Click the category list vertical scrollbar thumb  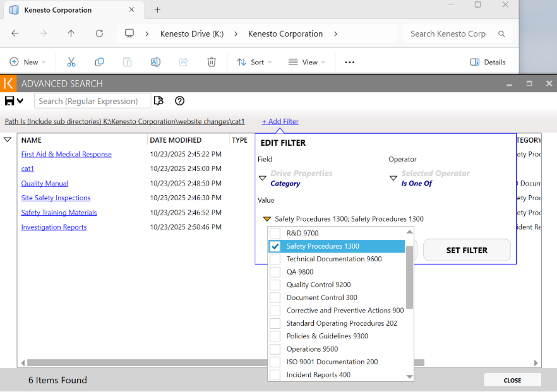pyautogui.click(x=409, y=277)
